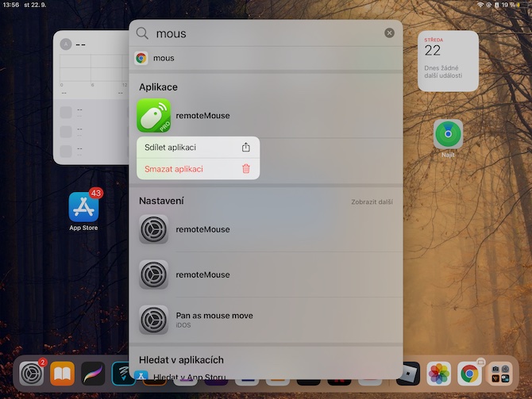
Task: Open the calendar widget showing 22
Action: pyautogui.click(x=448, y=61)
